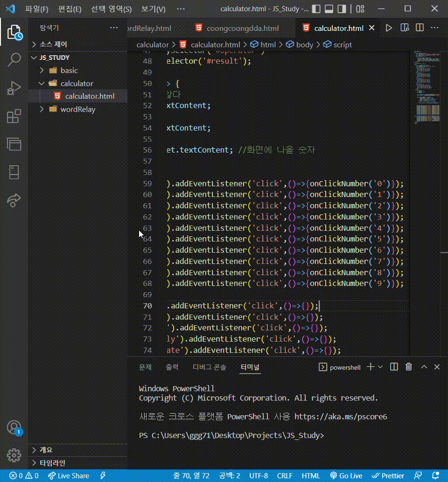Open Run and Debug view
Image resolution: width=448 pixels, height=482 pixels.
(x=14, y=88)
